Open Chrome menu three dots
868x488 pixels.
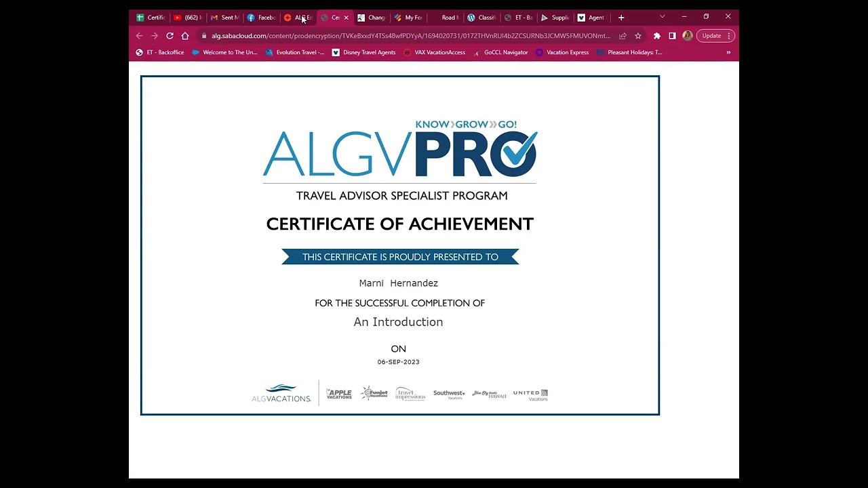[x=729, y=36]
